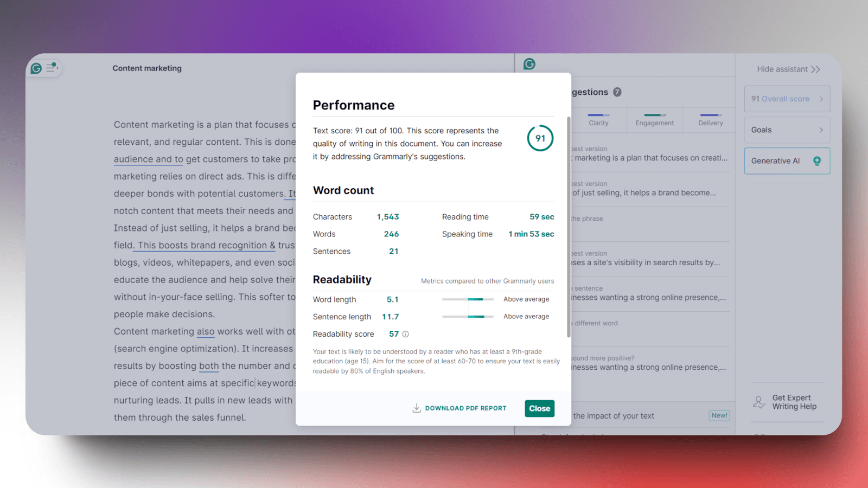The width and height of the screenshot is (868, 488).
Task: Click the New! badge in impact row
Action: (x=719, y=415)
